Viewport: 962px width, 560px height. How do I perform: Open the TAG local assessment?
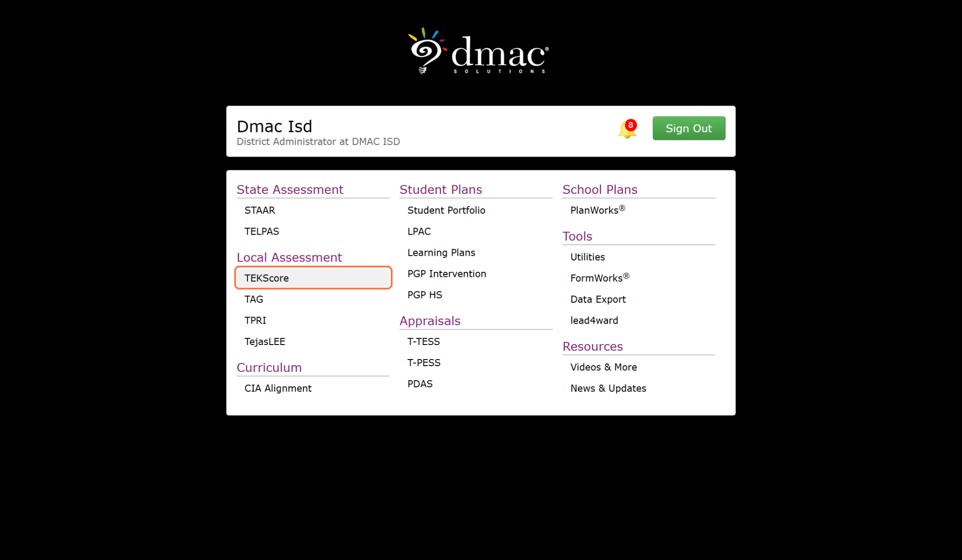[254, 299]
